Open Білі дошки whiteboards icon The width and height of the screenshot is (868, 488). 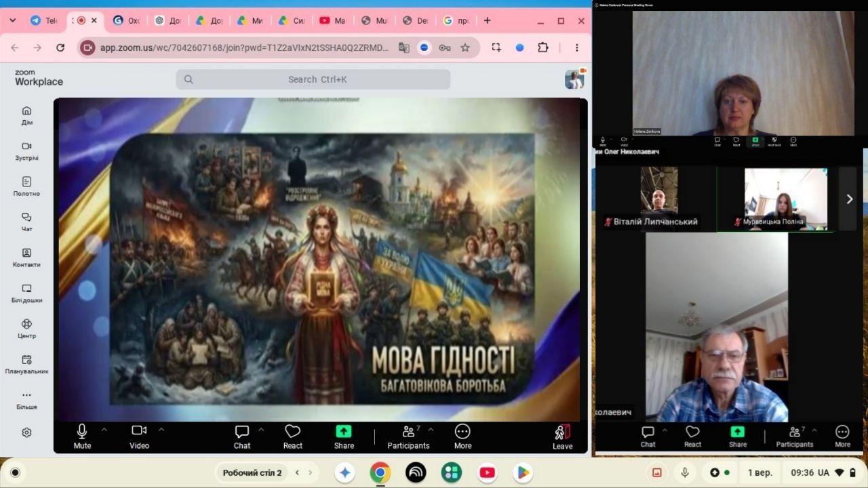(x=26, y=293)
